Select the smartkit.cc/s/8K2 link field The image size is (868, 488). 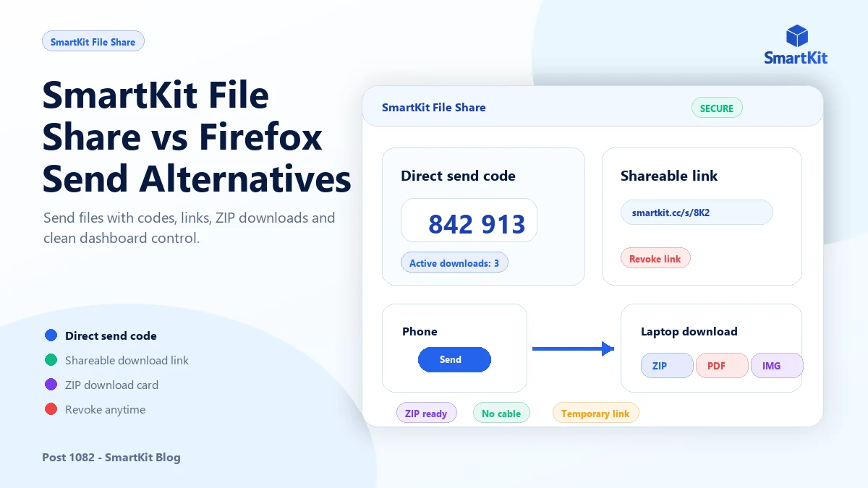coord(697,213)
